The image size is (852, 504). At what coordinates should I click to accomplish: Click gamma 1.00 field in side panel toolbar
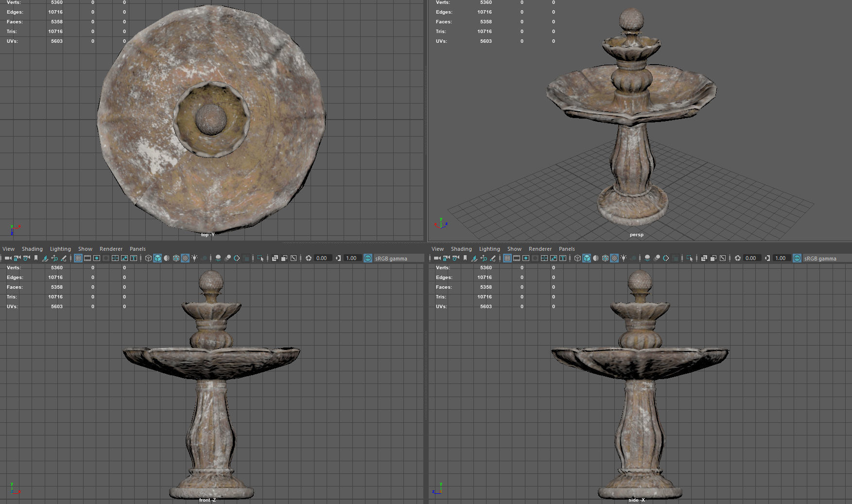(782, 258)
